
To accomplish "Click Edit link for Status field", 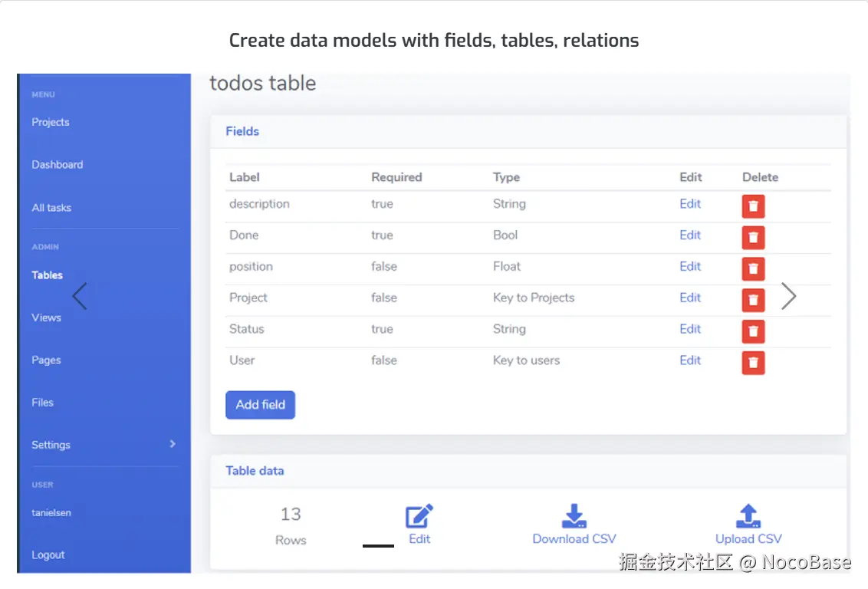I will (x=690, y=329).
